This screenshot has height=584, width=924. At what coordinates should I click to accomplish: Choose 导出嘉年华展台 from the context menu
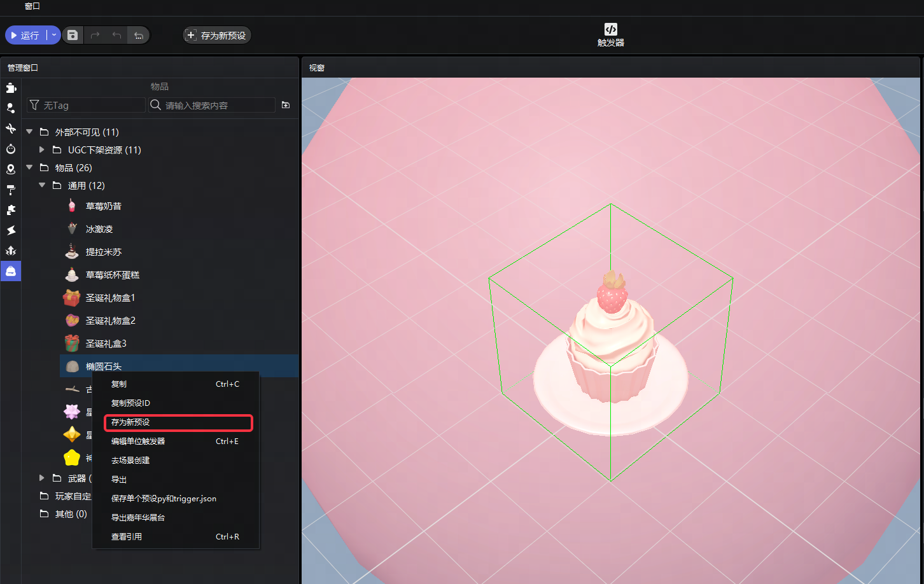coord(176,517)
